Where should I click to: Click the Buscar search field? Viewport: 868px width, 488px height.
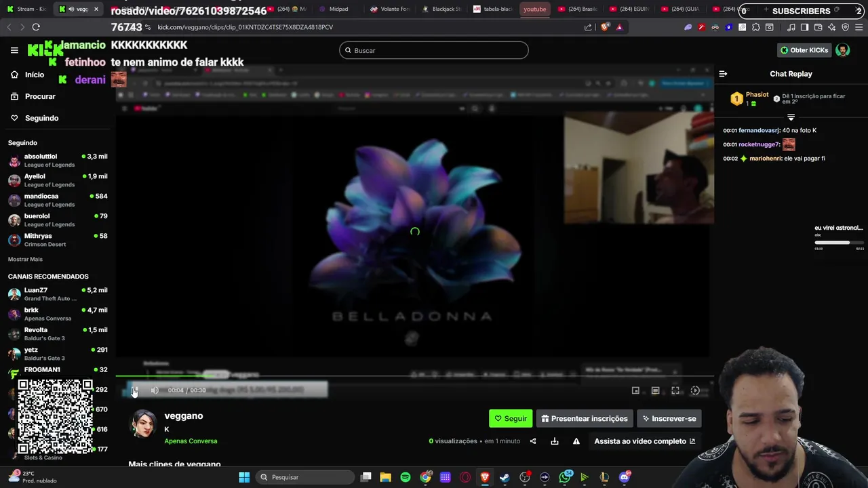tap(434, 50)
